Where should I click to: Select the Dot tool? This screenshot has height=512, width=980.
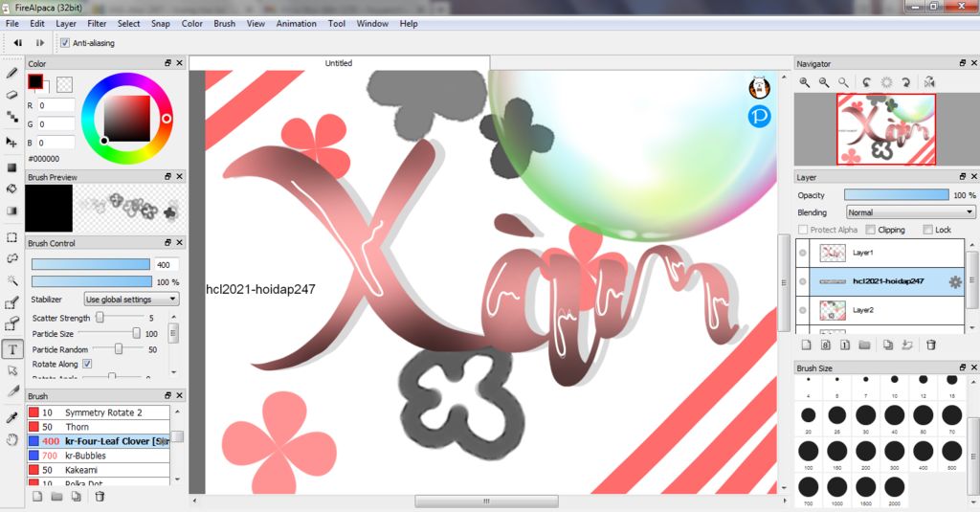click(11, 117)
